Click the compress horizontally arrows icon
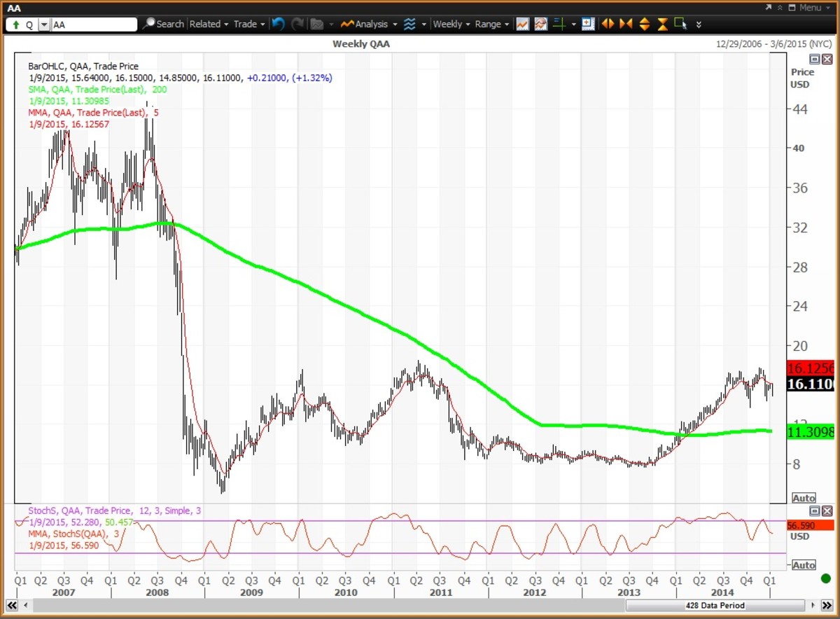 coord(626,24)
